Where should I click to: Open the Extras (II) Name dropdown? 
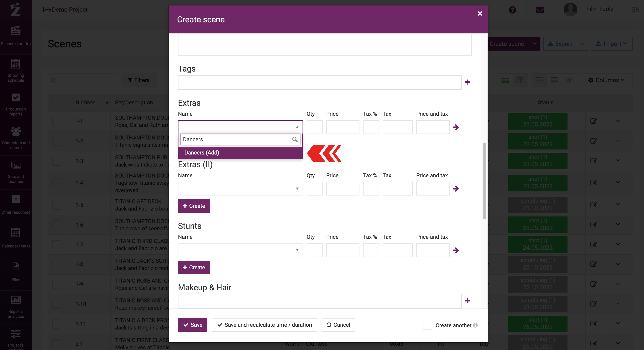[240, 189]
